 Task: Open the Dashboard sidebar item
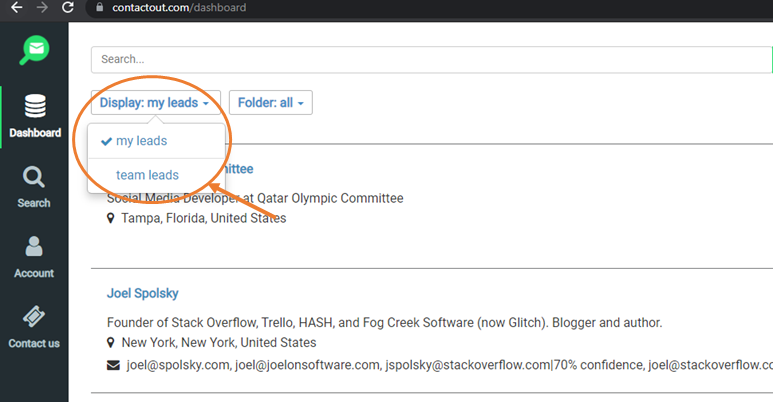[x=35, y=116]
